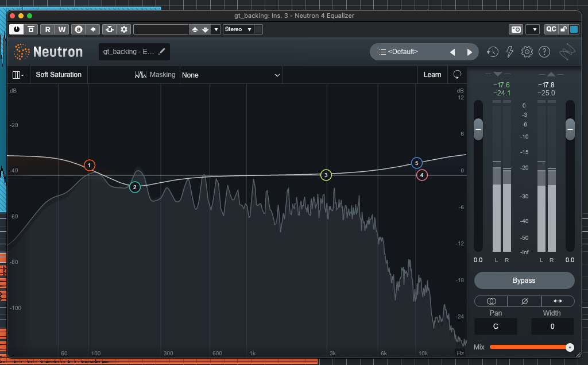Enable Read automation (R) button
Viewport: 588px width, 365px height.
coord(48,29)
